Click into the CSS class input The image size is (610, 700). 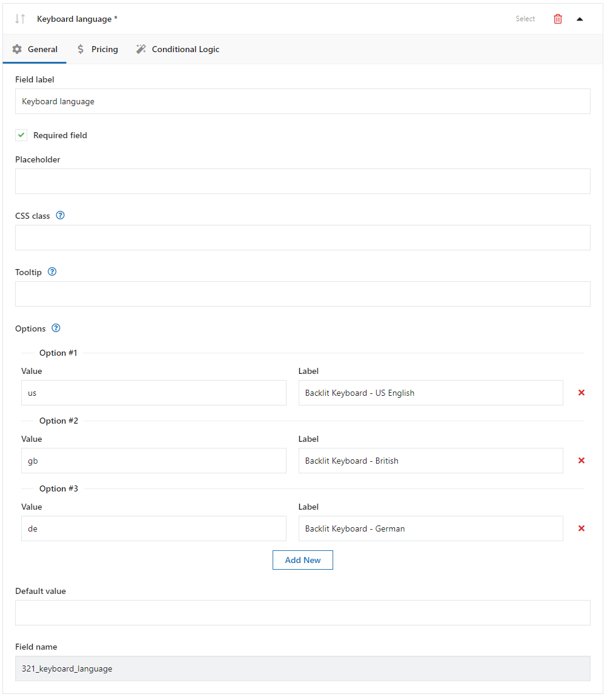(x=302, y=238)
